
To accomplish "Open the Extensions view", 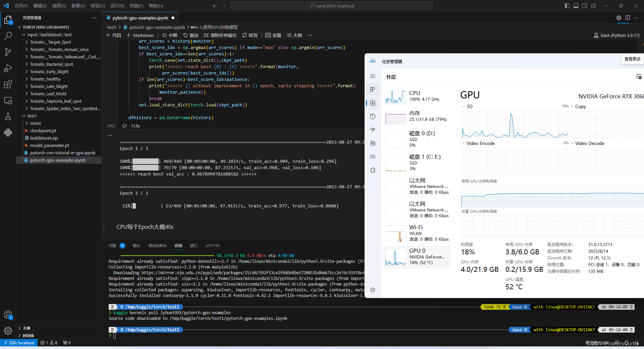I will click(x=8, y=84).
